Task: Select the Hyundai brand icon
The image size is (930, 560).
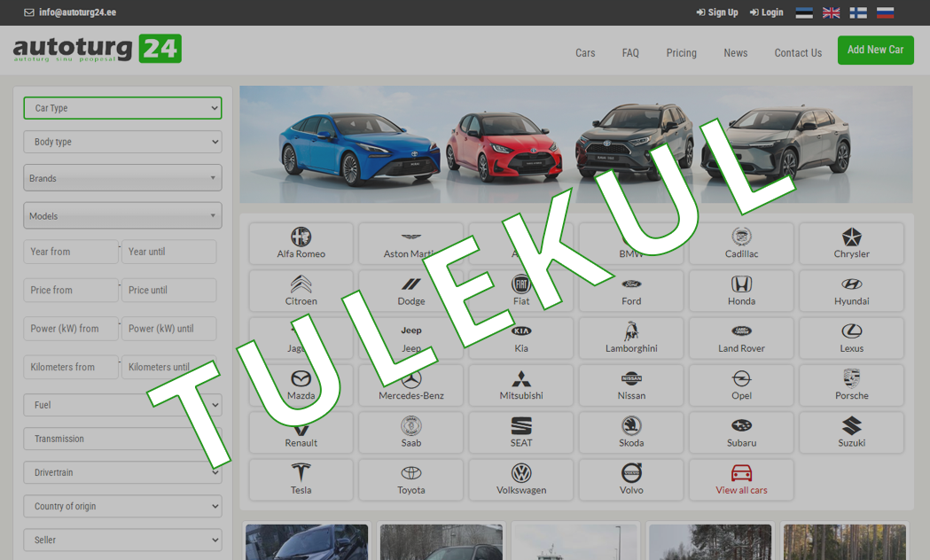Action: coord(851,284)
